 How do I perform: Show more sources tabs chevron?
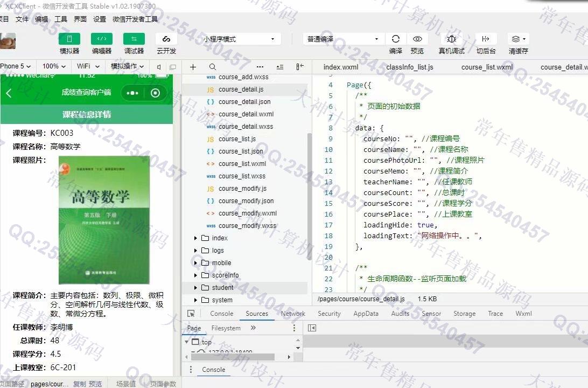click(253, 328)
